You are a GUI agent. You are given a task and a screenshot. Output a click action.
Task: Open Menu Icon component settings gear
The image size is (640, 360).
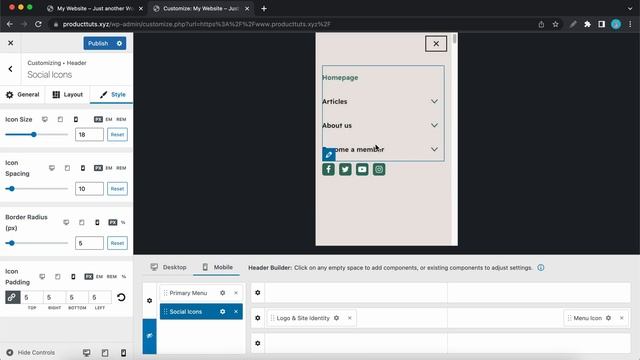click(x=609, y=318)
